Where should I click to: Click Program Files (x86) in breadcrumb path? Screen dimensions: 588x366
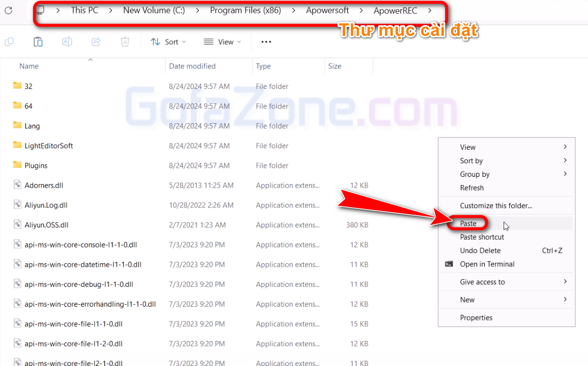coord(245,10)
